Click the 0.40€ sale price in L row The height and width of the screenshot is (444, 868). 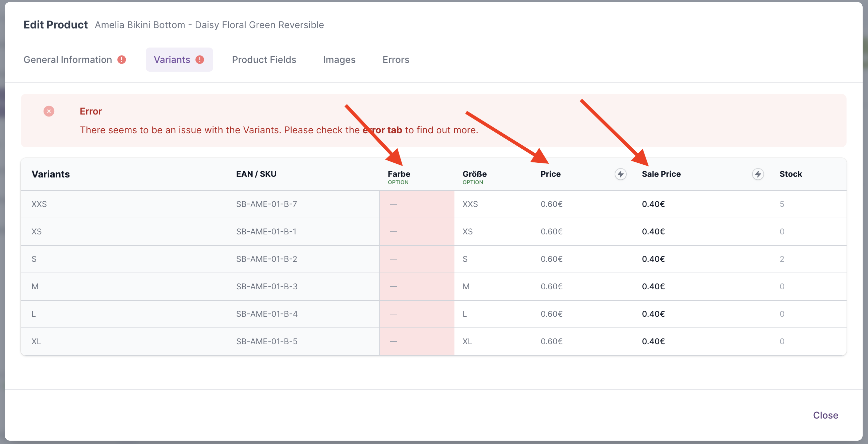(653, 314)
